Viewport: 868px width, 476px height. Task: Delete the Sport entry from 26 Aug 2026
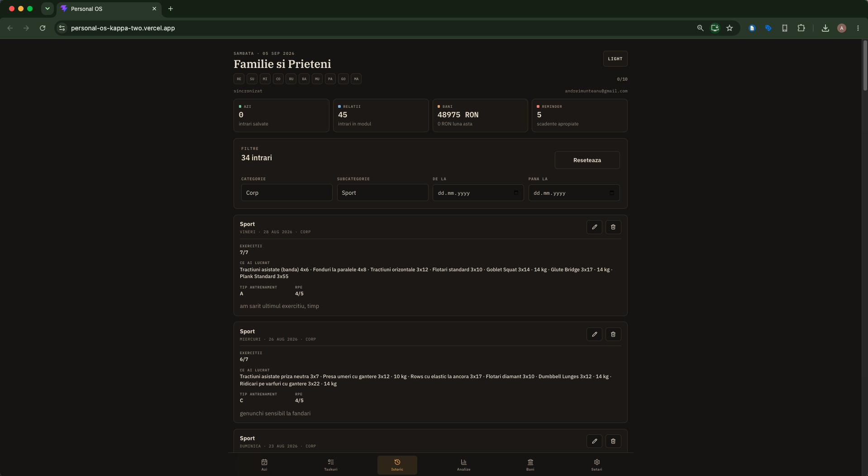613,334
